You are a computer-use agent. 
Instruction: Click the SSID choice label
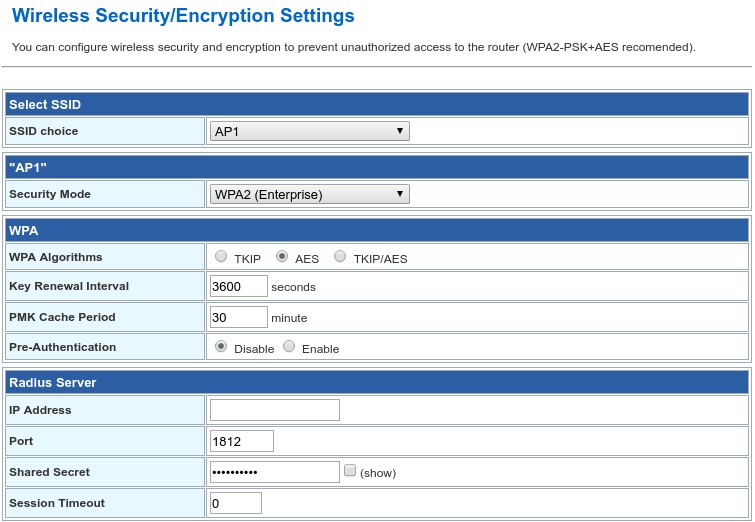pyautogui.click(x=44, y=131)
